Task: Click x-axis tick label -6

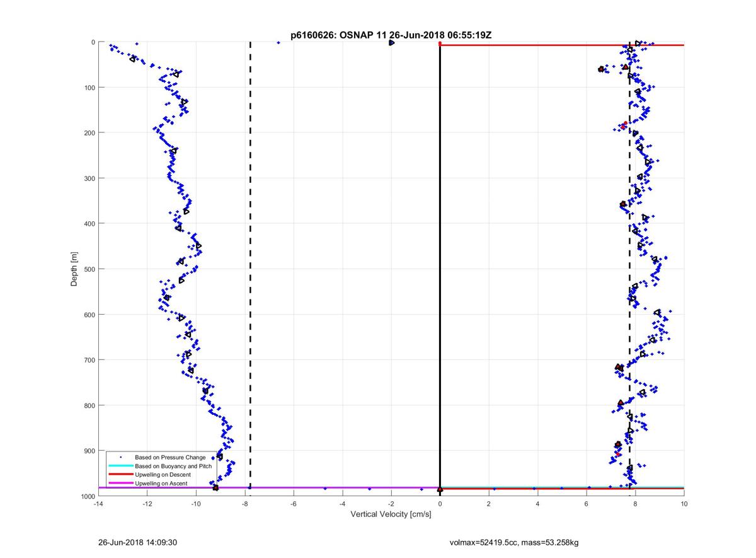Action: click(294, 504)
